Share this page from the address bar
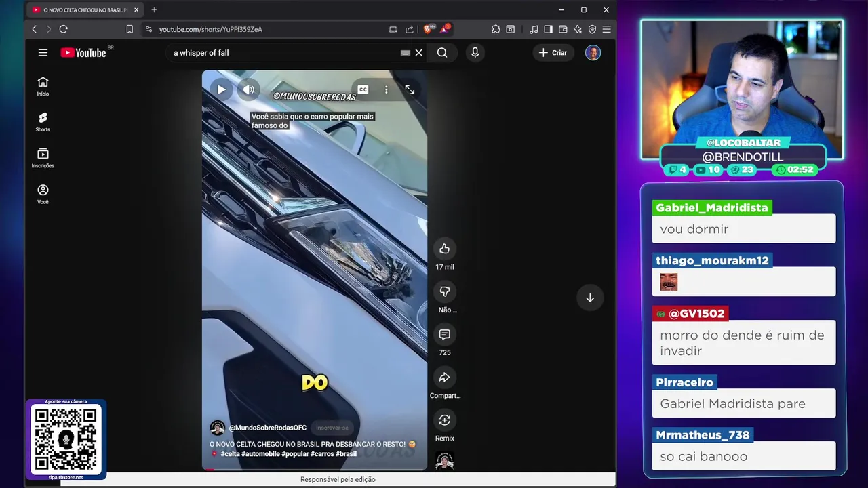Viewport: 868px width, 488px height. 410,29
